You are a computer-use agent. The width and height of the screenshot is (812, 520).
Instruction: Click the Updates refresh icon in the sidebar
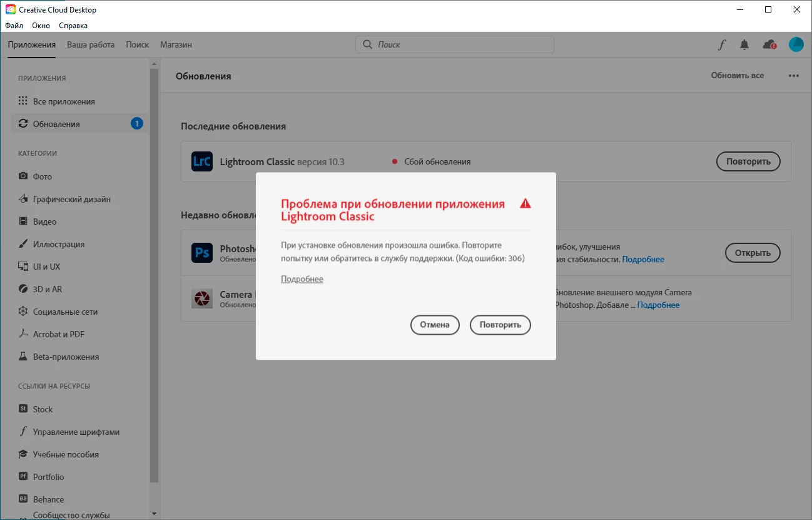[23, 124]
